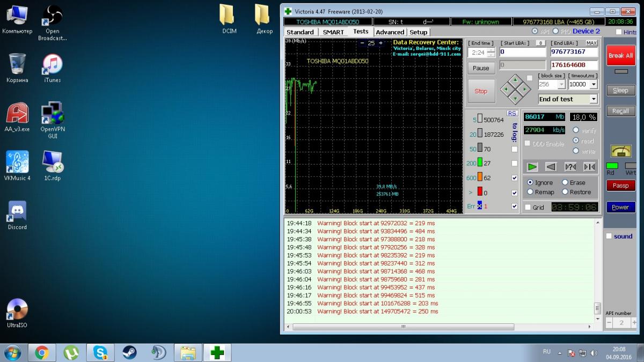644x362 pixels.
Task: Click the left arrow on the diamond navigator
Action: coord(506,89)
